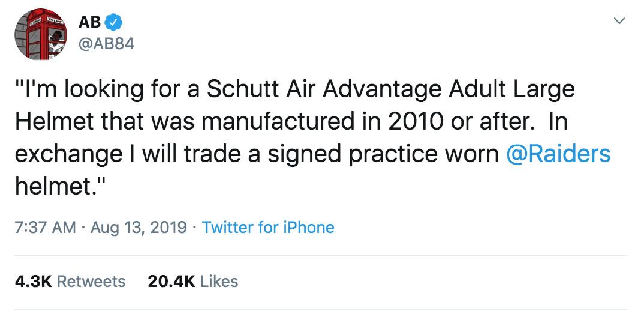This screenshot has height=311, width=644.
Task: Open the Twitter for iPhone source link
Action: click(x=268, y=228)
